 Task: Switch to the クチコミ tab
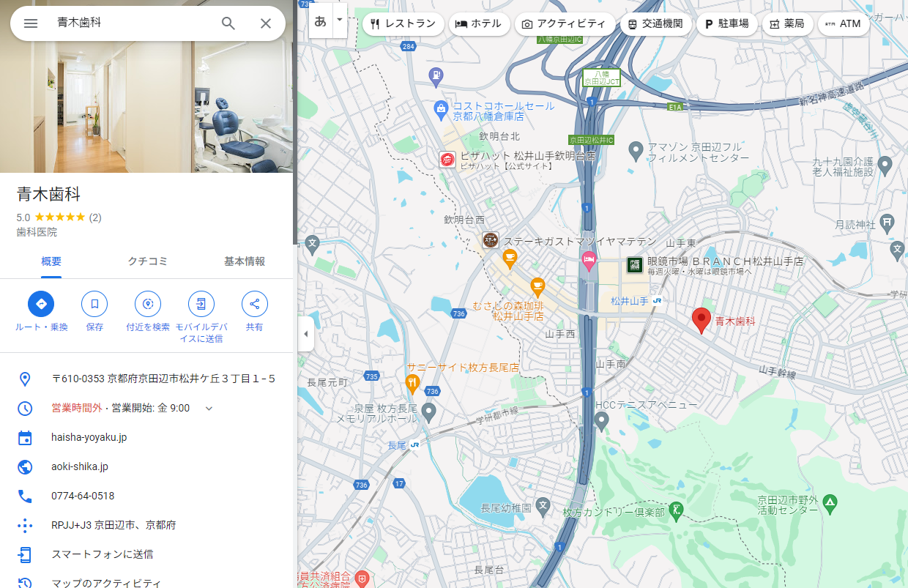point(148,261)
